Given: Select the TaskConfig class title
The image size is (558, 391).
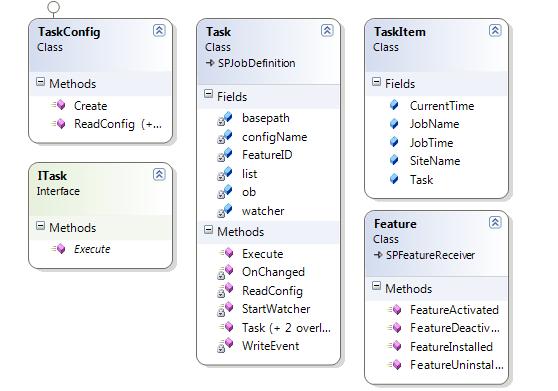Looking at the screenshot, I should pos(69,32).
